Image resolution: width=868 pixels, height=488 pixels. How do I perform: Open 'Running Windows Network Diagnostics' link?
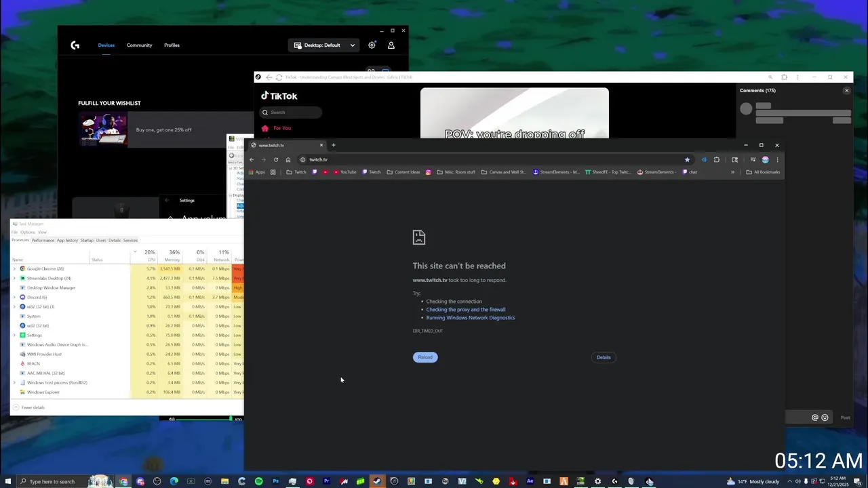[471, 318]
